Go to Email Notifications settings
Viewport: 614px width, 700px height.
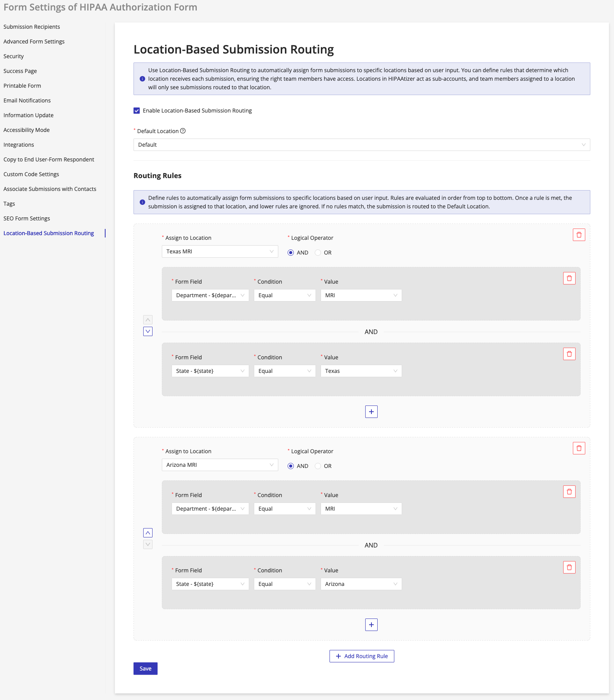click(27, 100)
